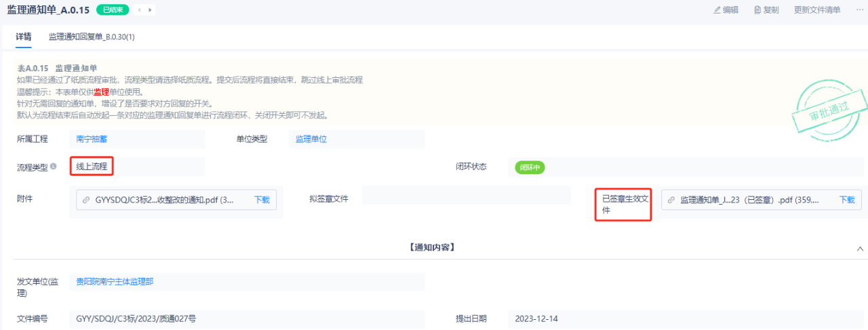Click the paperclip icon of signed file
This screenshot has width=868, height=330.
[x=671, y=200]
